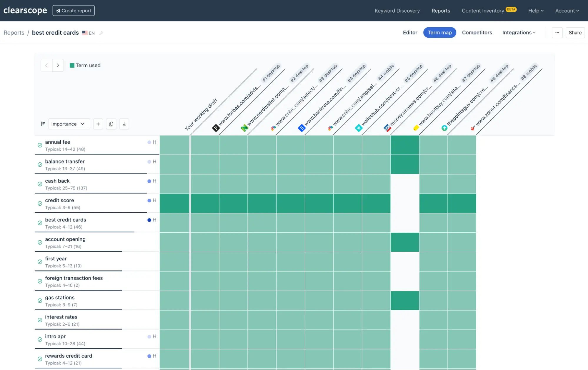The height and width of the screenshot is (370, 588).
Task: Open the Importance sort dropdown
Action: coord(68,124)
